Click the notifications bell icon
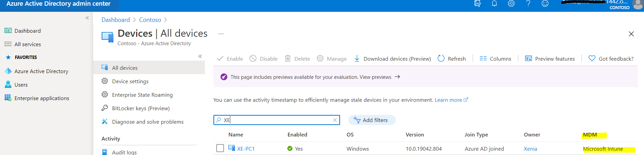 coord(494,4)
